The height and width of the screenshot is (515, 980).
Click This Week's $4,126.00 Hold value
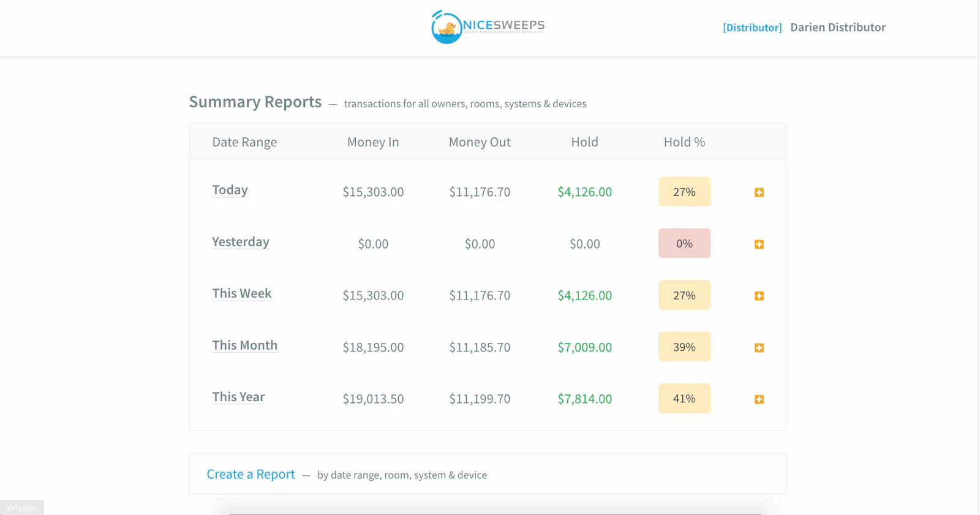tap(585, 295)
